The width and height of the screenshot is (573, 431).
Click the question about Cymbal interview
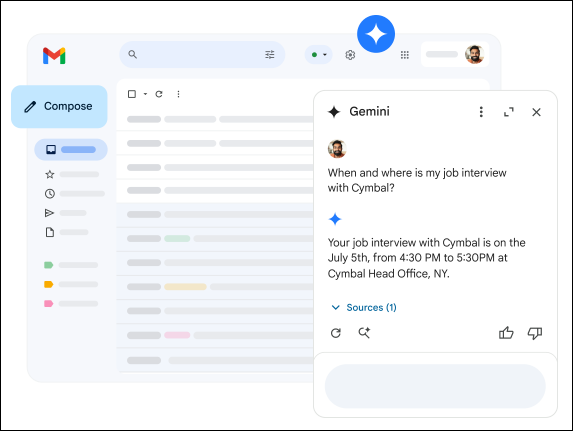417,180
